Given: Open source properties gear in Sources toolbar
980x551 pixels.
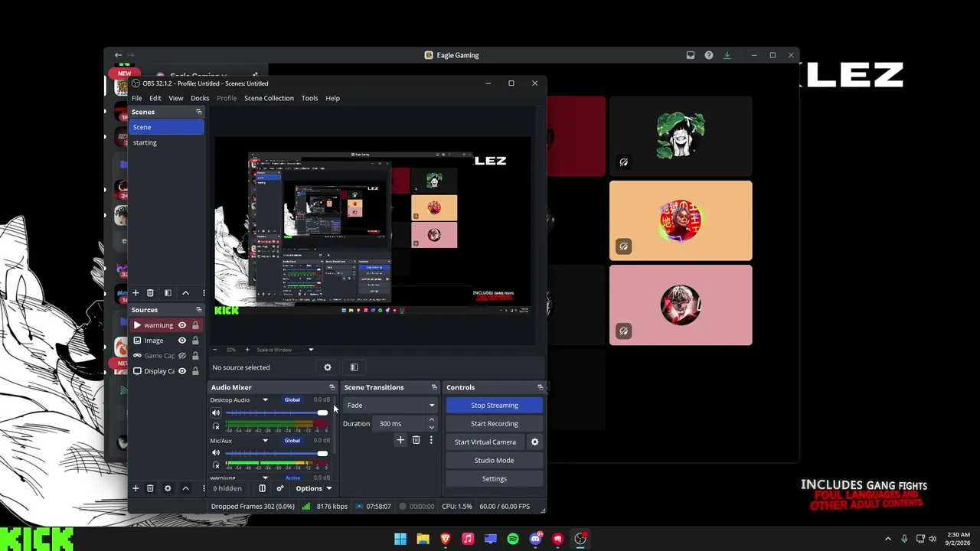Looking at the screenshot, I should pyautogui.click(x=168, y=488).
